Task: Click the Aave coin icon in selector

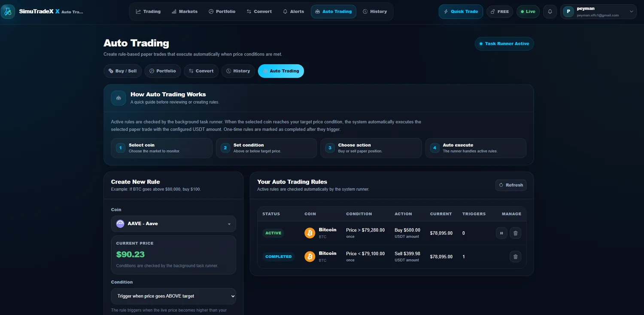Action: (120, 224)
